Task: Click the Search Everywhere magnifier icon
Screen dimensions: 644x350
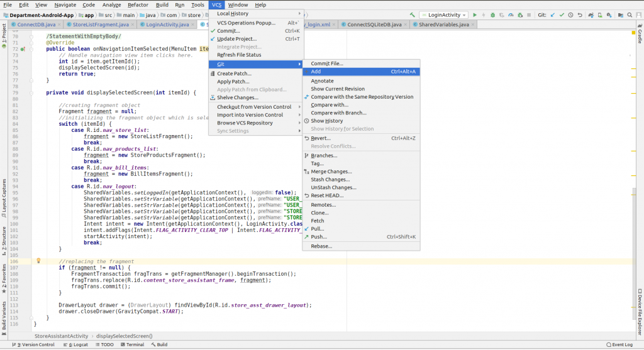Action: point(630,15)
